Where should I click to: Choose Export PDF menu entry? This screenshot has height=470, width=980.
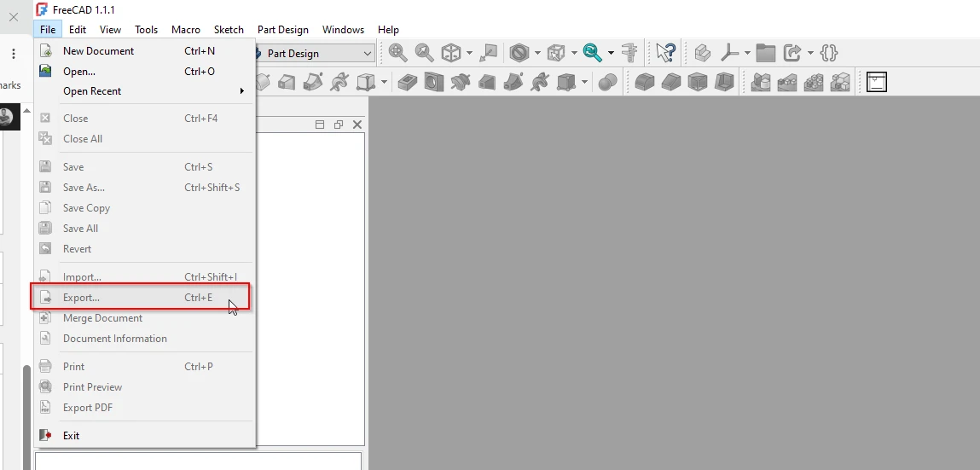(x=144, y=408)
